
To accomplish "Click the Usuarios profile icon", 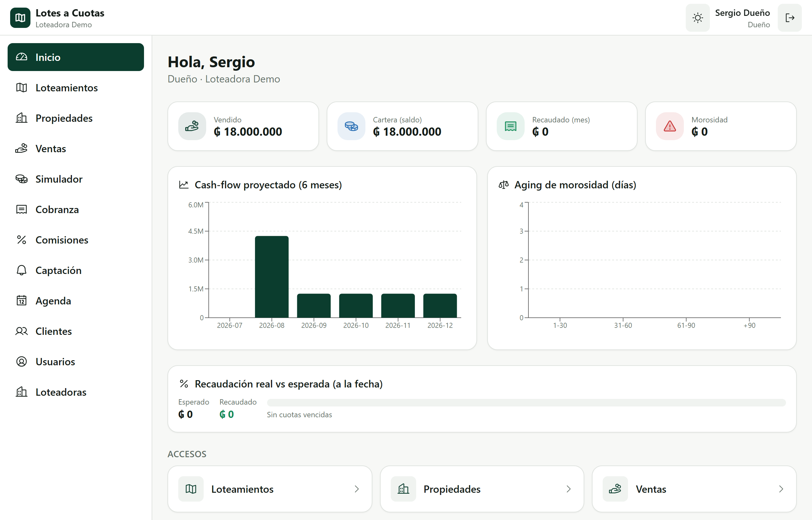I will [22, 362].
